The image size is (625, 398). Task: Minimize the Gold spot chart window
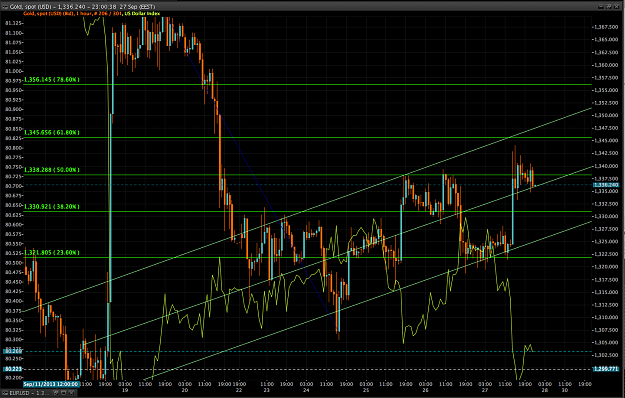[x=601, y=6]
